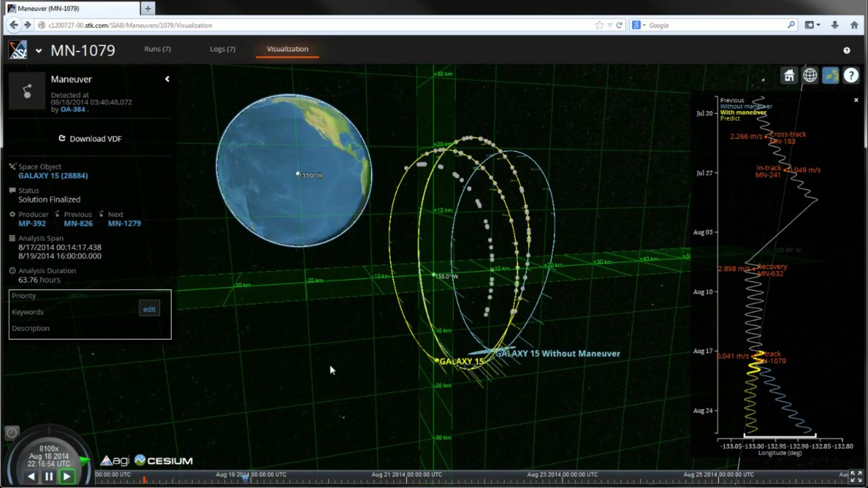
Task: Select the GALAXY 15 satellite label
Action: pos(461,361)
